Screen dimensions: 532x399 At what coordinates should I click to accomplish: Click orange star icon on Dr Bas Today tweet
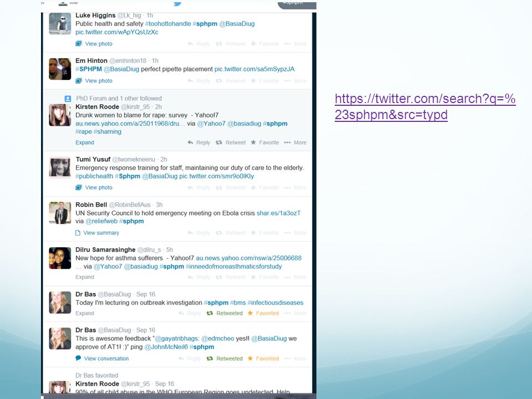point(250,313)
